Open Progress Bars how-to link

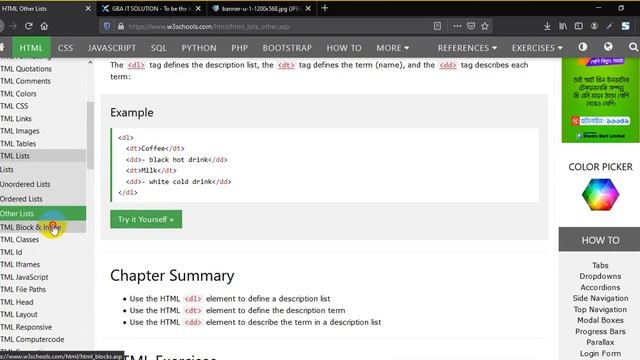(x=600, y=331)
